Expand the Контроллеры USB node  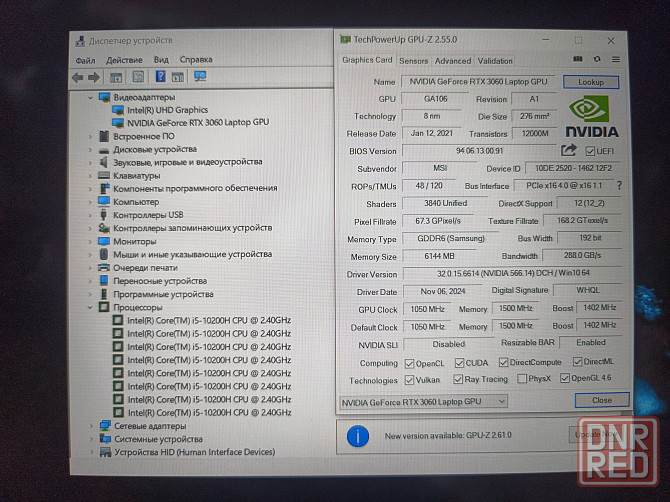pyautogui.click(x=90, y=215)
